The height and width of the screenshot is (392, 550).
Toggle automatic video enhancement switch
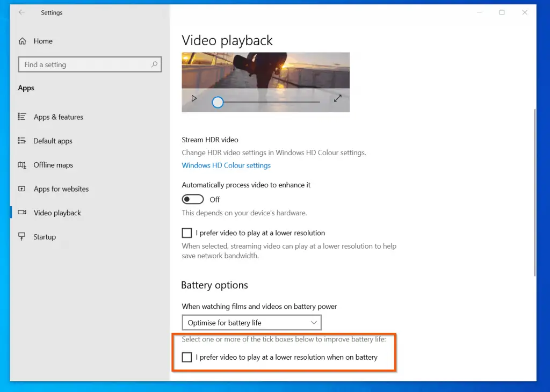click(193, 199)
